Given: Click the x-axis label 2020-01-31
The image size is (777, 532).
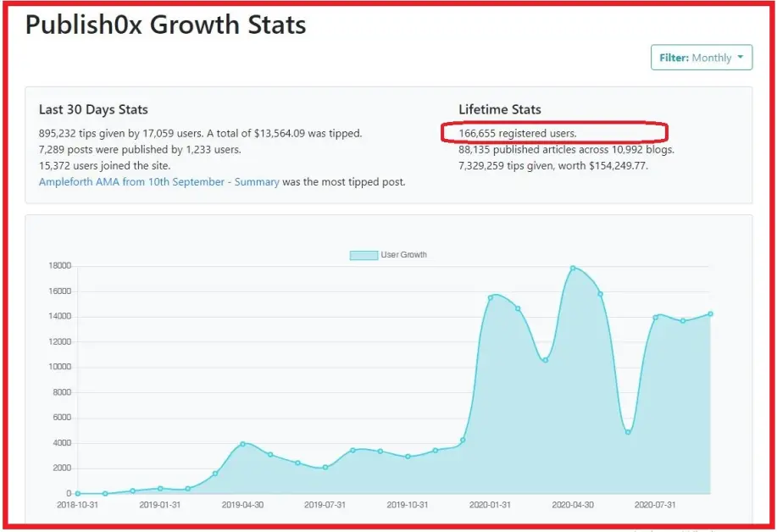Looking at the screenshot, I should pos(490,505).
